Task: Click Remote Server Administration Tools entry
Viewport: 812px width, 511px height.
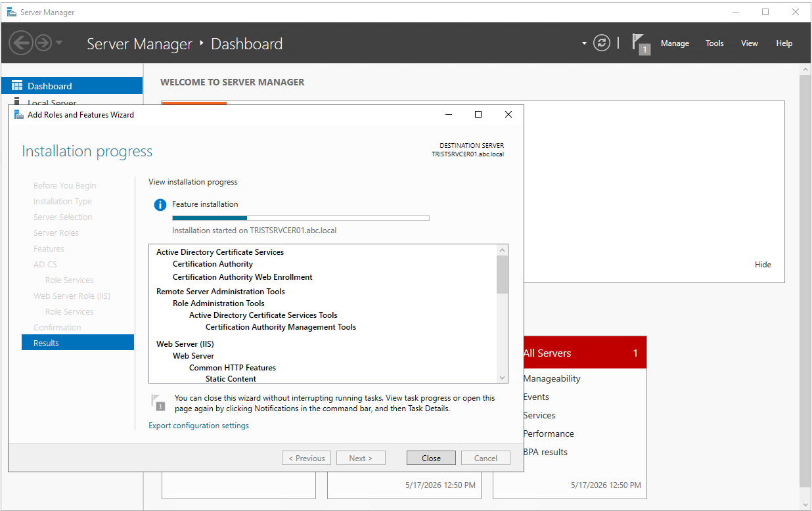Action: tap(221, 292)
